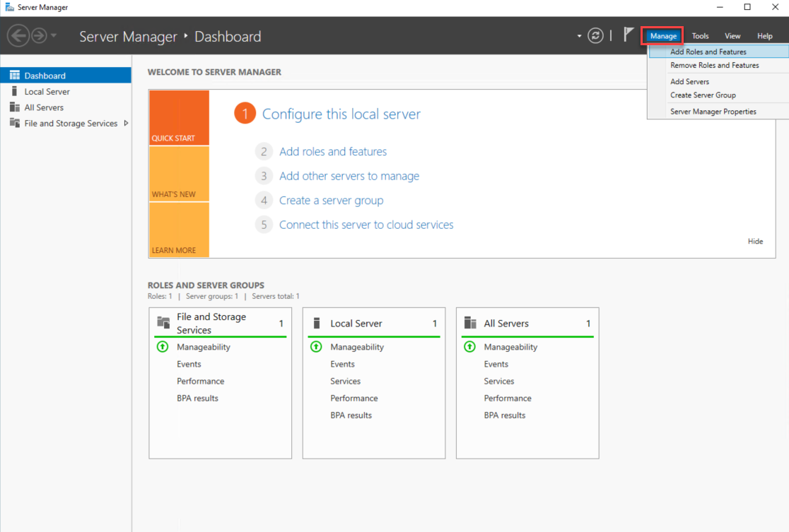Open the breadcrumb dropdown arrow beside the refresh icon

point(579,36)
